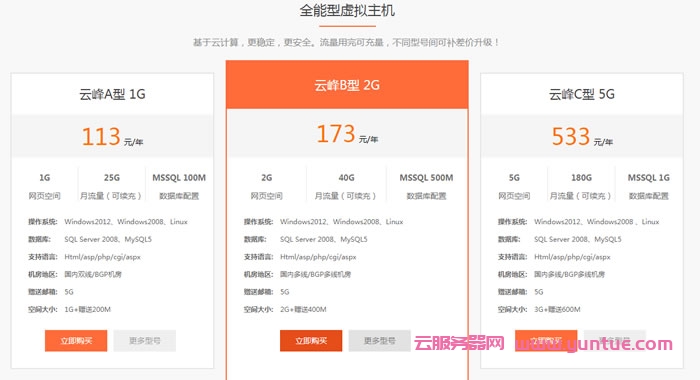The height and width of the screenshot is (380, 700).
Task: Click the 533 元/年 price
Action: click(x=582, y=137)
